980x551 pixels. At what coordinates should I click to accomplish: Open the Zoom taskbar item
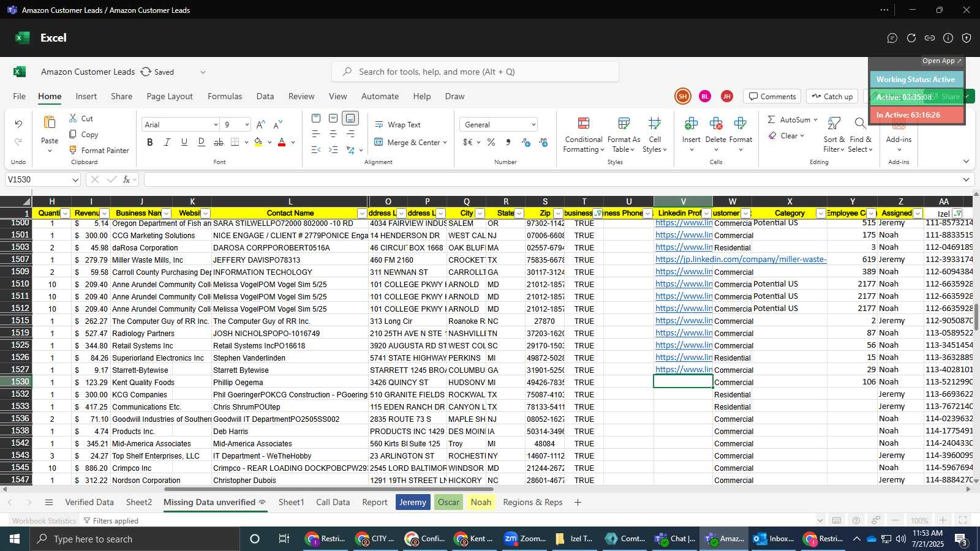pyautogui.click(x=524, y=539)
